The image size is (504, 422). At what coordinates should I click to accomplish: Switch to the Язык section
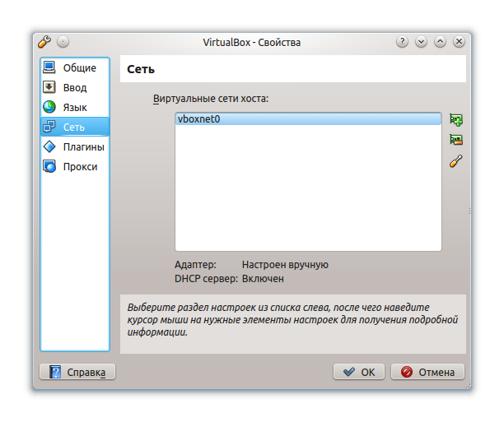pos(75,107)
